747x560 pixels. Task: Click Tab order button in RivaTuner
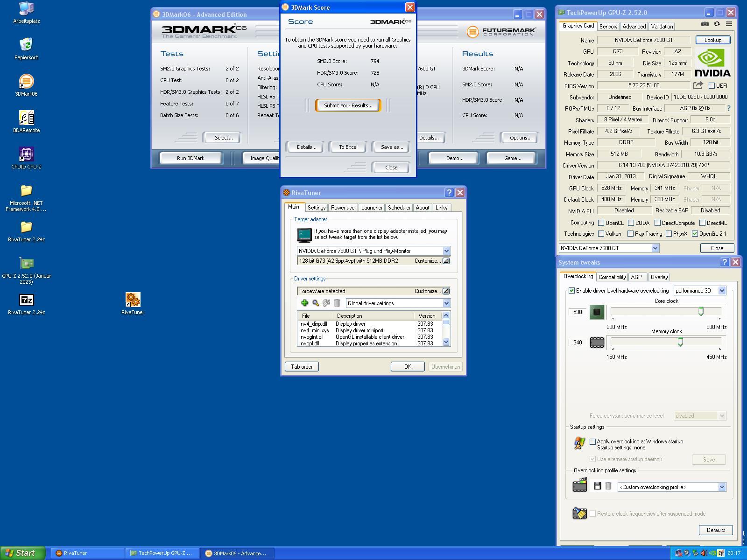click(x=302, y=367)
